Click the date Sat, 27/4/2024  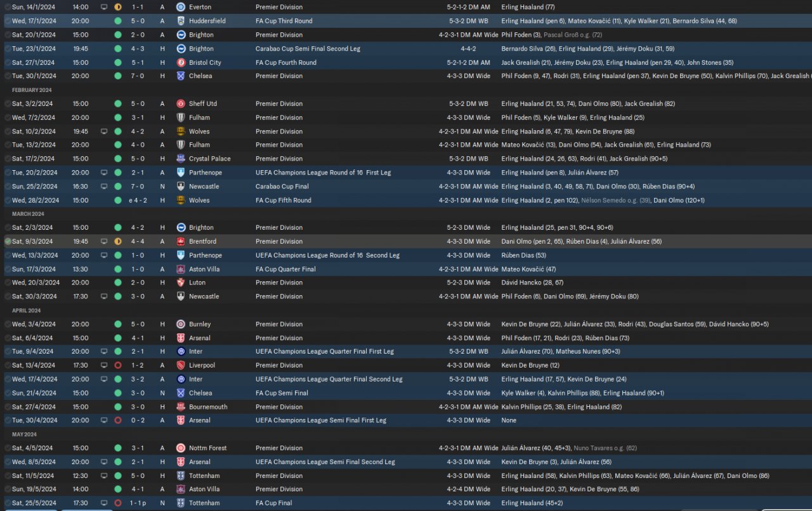coord(33,406)
